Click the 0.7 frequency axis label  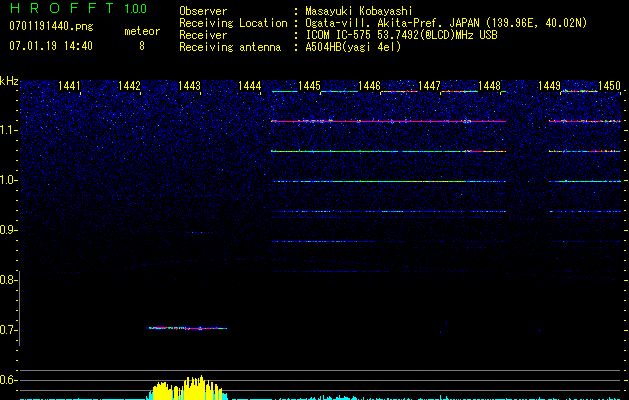click(x=7, y=330)
